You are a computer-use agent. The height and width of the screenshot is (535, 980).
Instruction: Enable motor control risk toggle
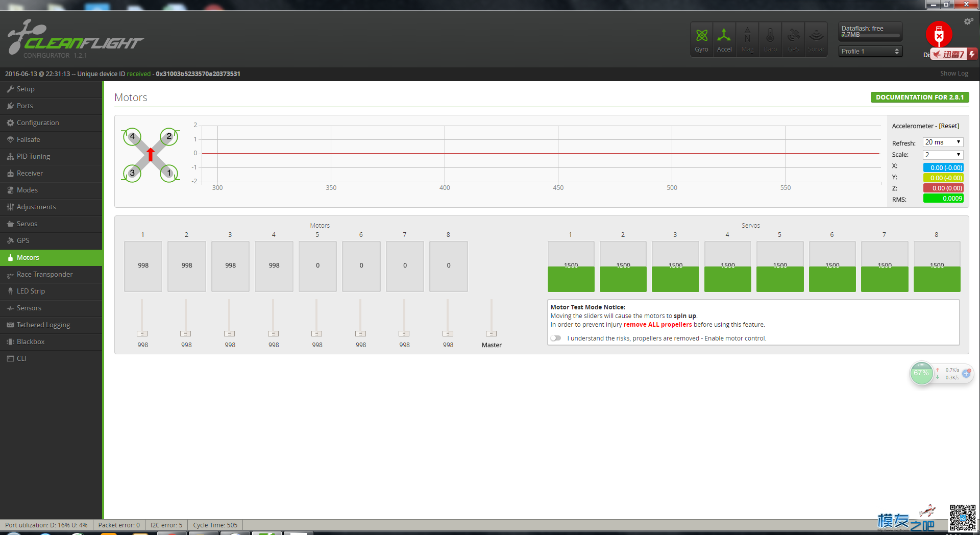click(x=556, y=338)
